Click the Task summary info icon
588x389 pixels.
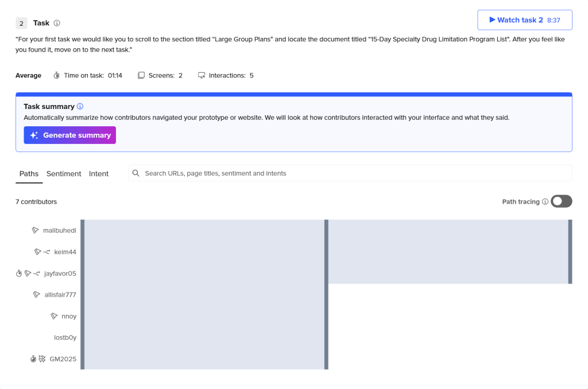(x=80, y=107)
